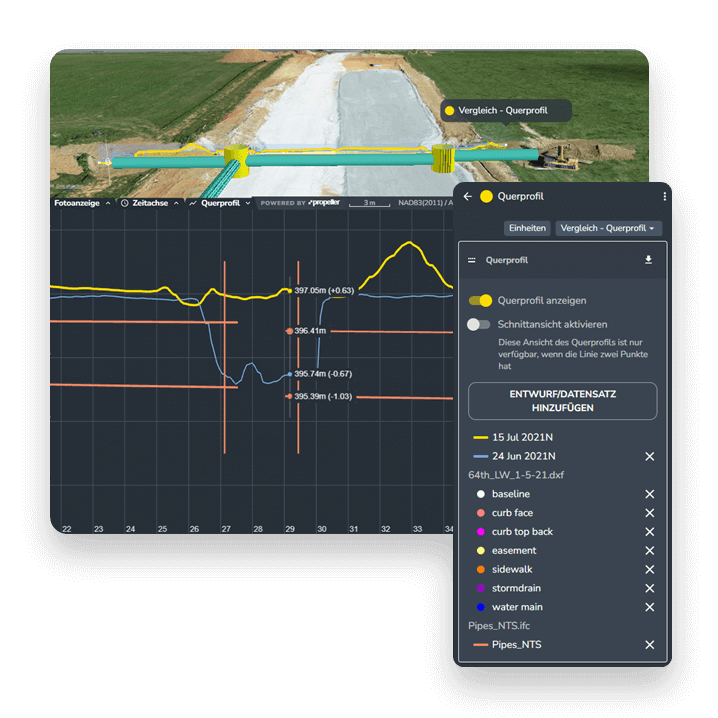This screenshot has height=718, width=718.
Task: Remove the 24 Jun 2021N dataset
Action: click(x=649, y=456)
